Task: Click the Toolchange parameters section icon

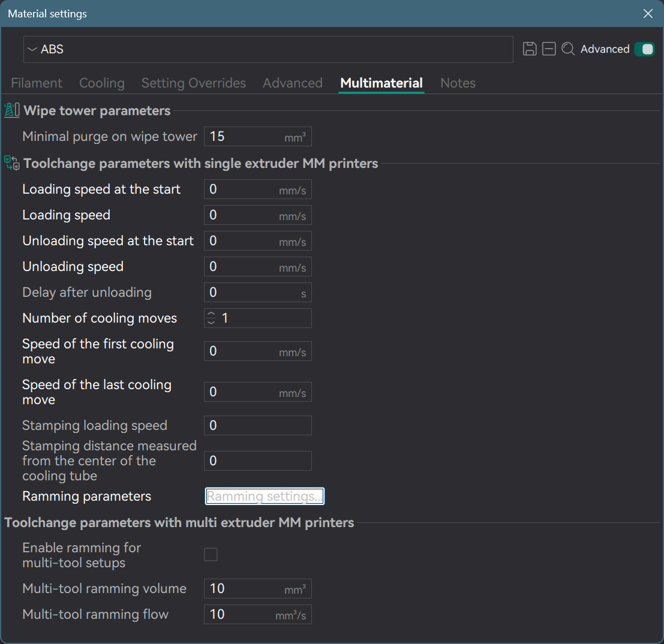Action: click(11, 162)
